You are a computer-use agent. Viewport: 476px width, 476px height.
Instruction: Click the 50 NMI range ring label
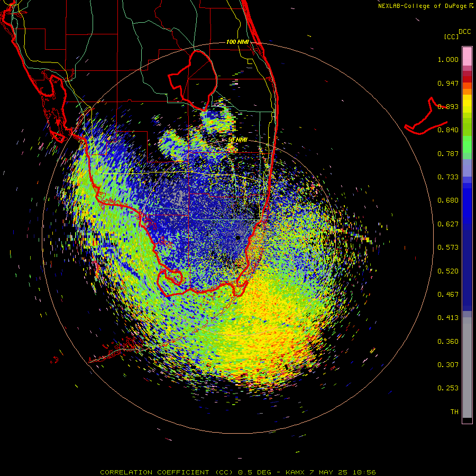click(x=237, y=140)
